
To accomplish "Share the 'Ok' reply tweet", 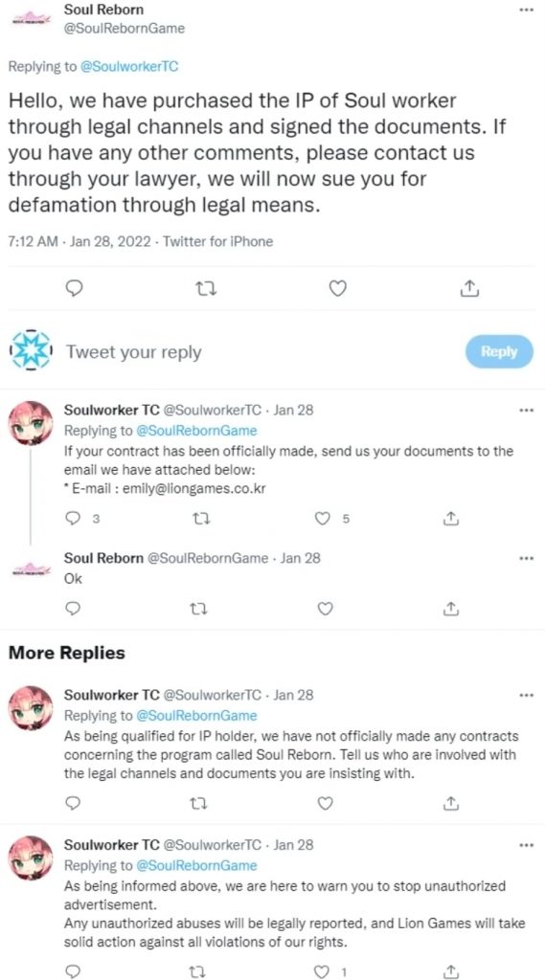I will point(449,608).
